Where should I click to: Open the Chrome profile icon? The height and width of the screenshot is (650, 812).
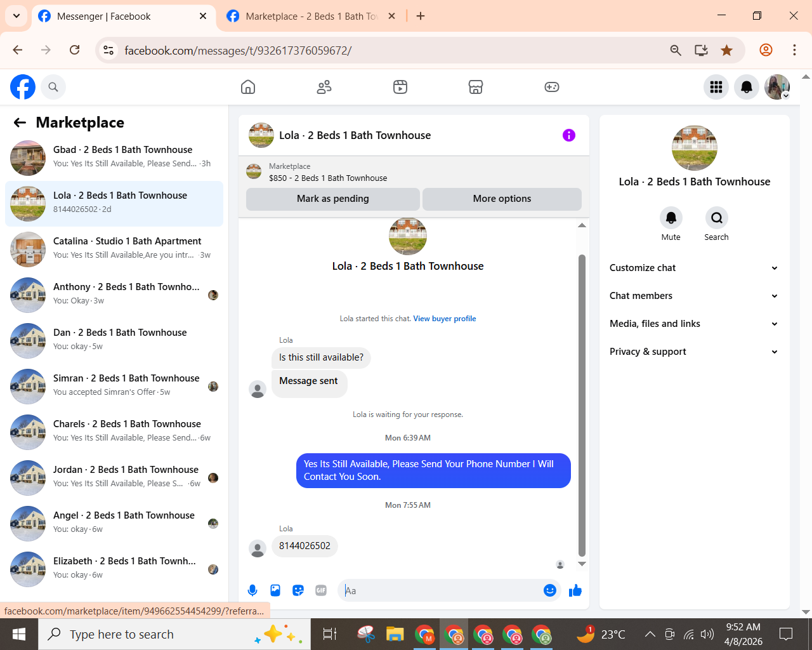tap(766, 50)
